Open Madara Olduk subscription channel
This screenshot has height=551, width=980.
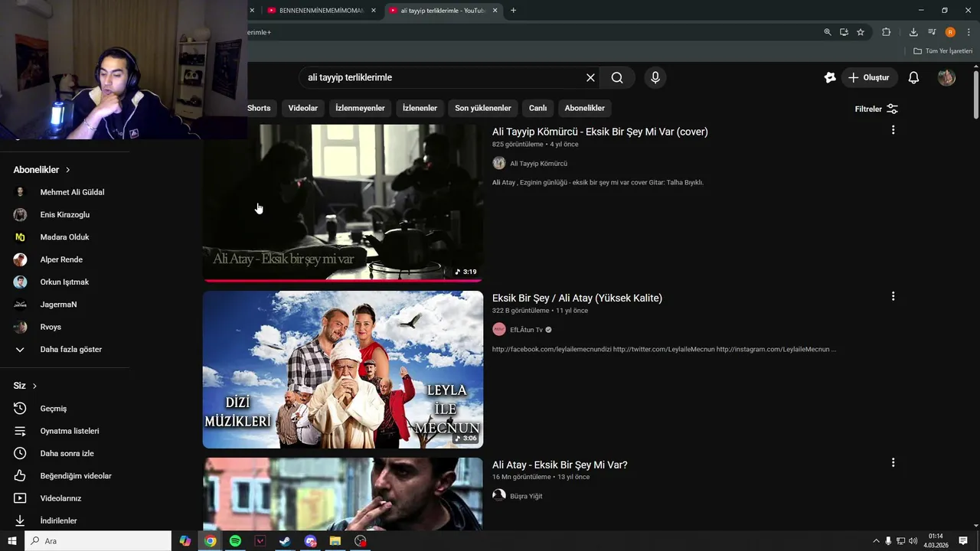point(65,237)
